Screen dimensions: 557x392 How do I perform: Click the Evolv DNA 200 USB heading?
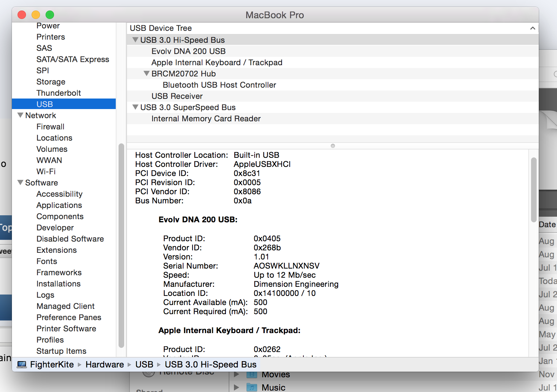[198, 219]
